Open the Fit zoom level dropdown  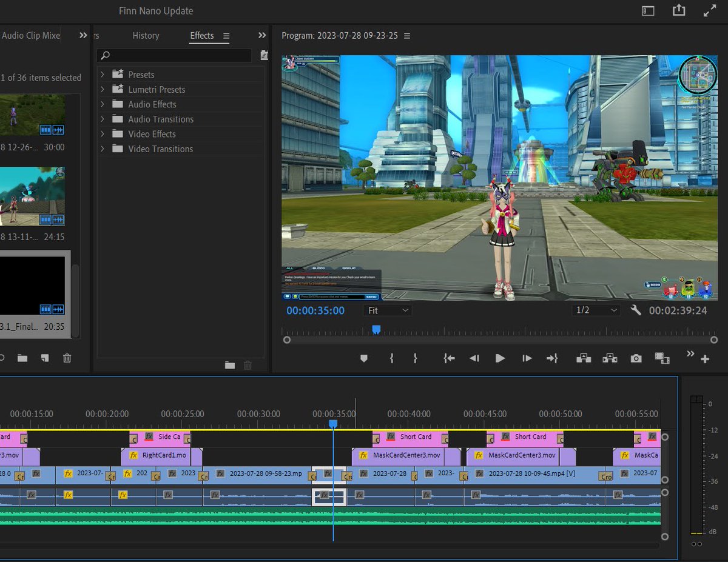[388, 310]
